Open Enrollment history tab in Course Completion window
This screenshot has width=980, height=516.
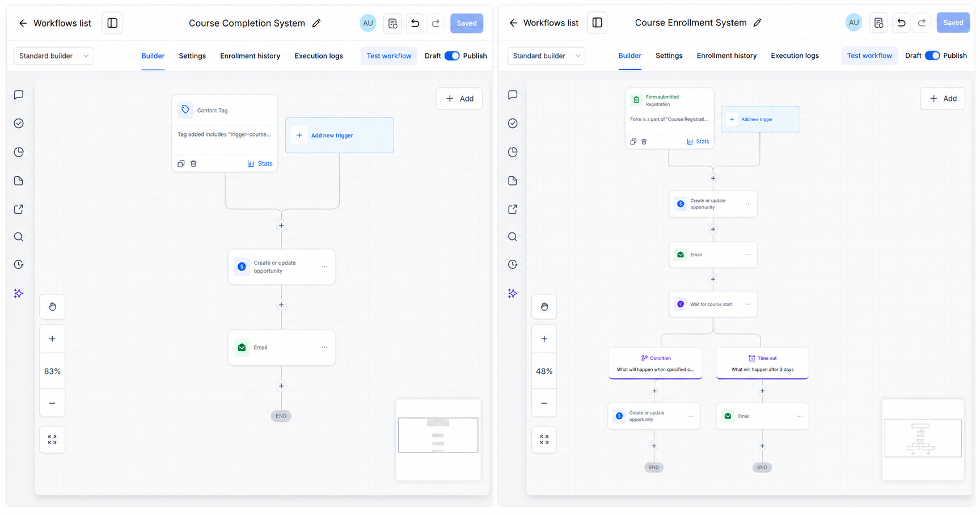point(250,56)
